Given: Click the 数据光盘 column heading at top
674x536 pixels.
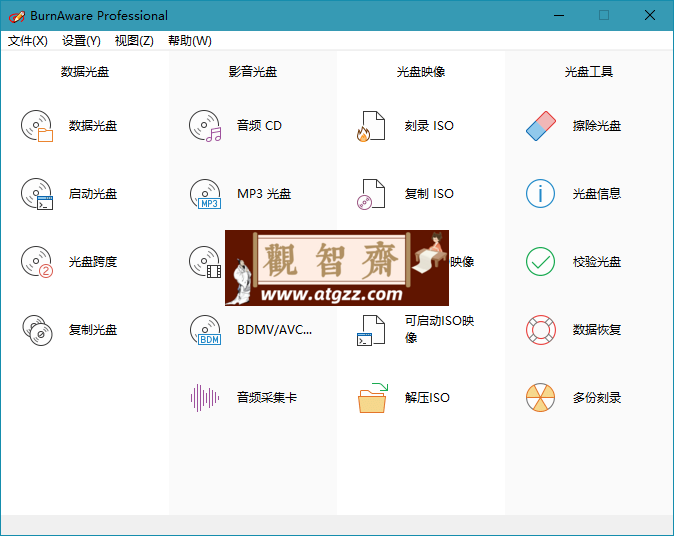Looking at the screenshot, I should coord(85,72).
